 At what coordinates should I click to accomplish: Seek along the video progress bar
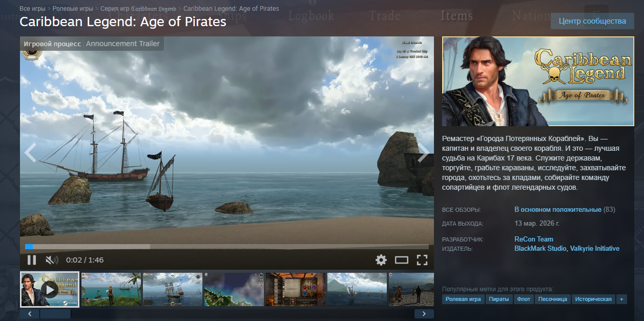tap(227, 247)
